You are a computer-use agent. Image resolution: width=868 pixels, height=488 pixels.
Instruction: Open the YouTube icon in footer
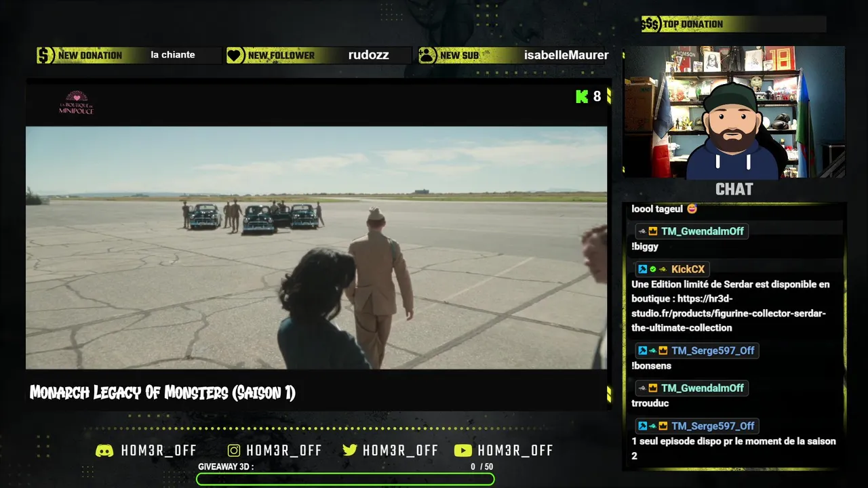(x=463, y=451)
